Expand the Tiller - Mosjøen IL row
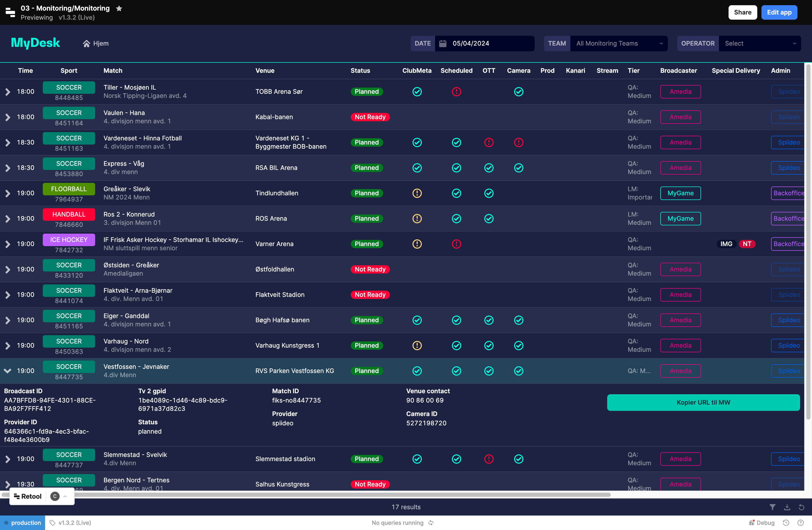Image resolution: width=812 pixels, height=530 pixels. 8,92
